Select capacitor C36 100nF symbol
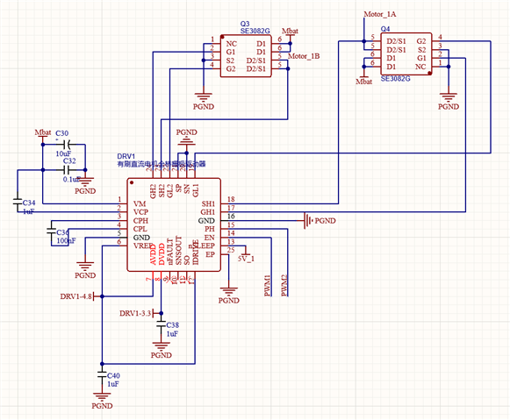 (x=52, y=231)
